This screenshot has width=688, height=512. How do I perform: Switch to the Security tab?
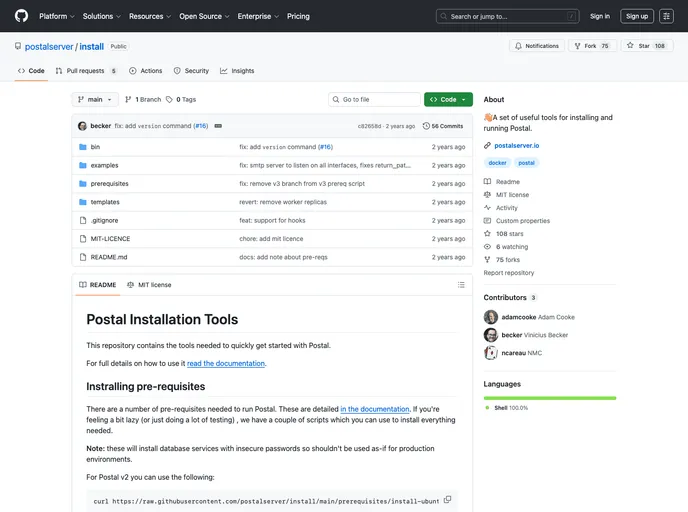191,71
